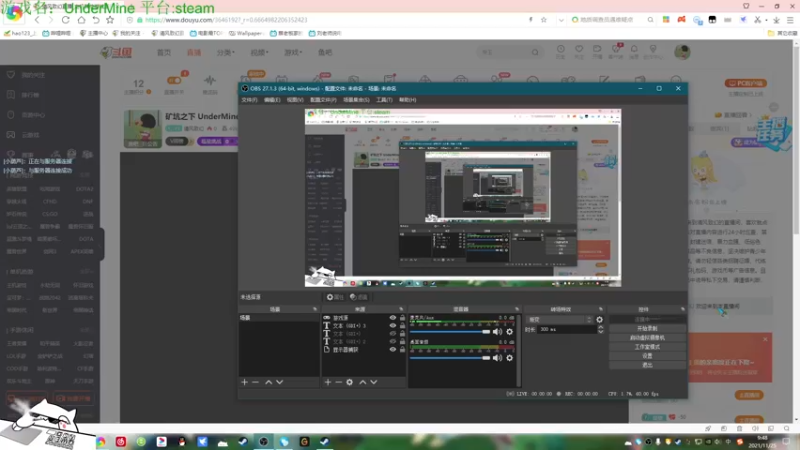Screen dimensions: 800x450
Task: Toggle the lock on the 游戏源 source
Action: [x=403, y=318]
